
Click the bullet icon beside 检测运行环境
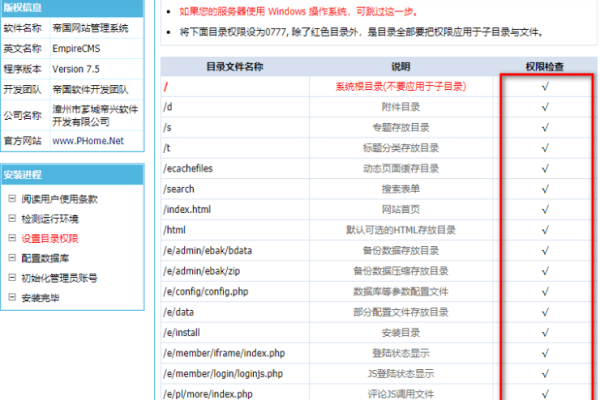(x=12, y=218)
